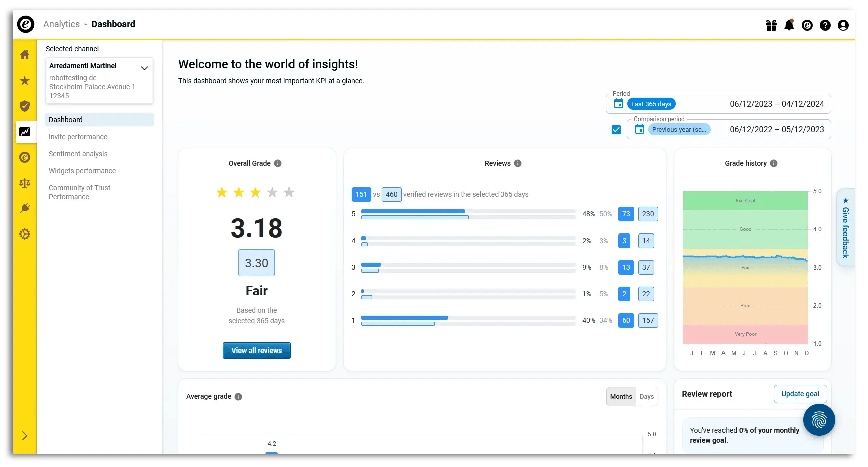Select the Months toggle for average grade

tap(621, 396)
